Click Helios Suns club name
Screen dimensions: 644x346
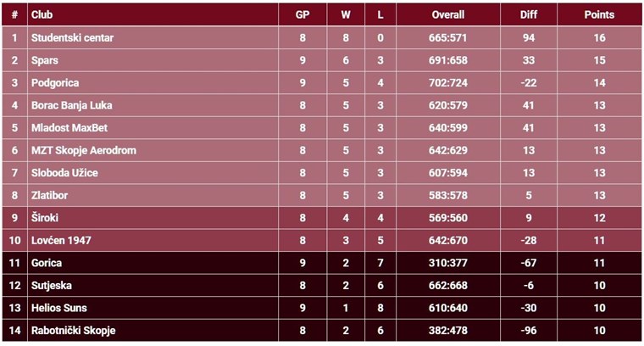[59, 308]
